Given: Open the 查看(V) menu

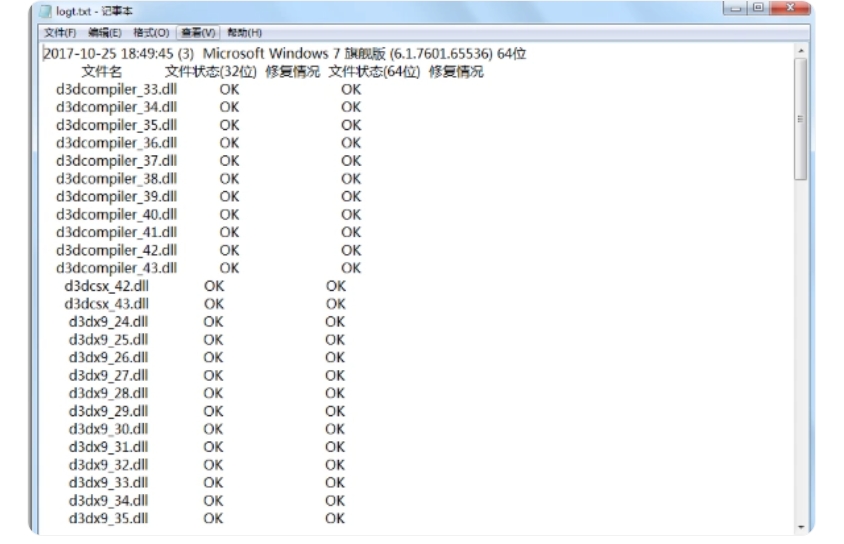Looking at the screenshot, I should (x=198, y=33).
